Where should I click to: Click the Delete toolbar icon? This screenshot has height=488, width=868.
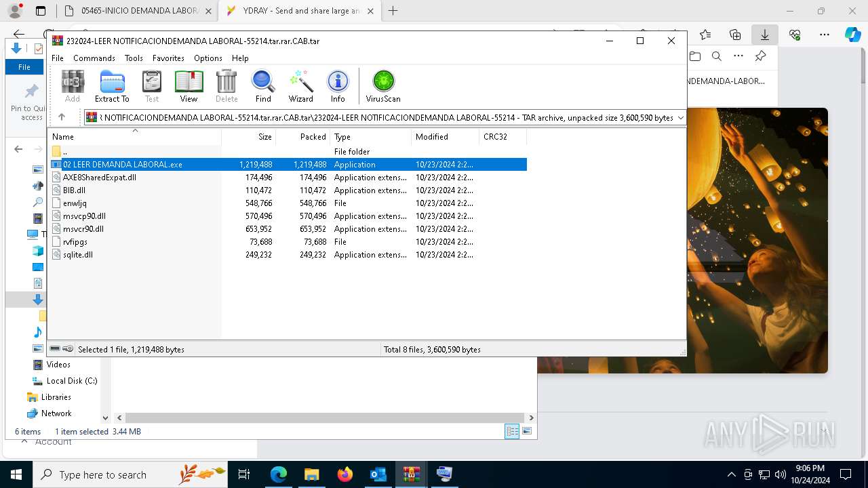(226, 86)
